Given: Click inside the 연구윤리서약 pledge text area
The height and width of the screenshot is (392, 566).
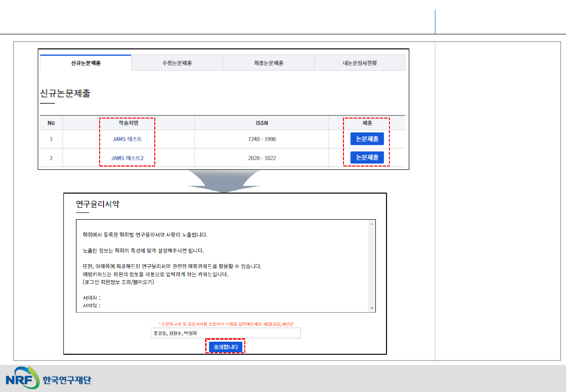Looking at the screenshot, I should (x=223, y=266).
